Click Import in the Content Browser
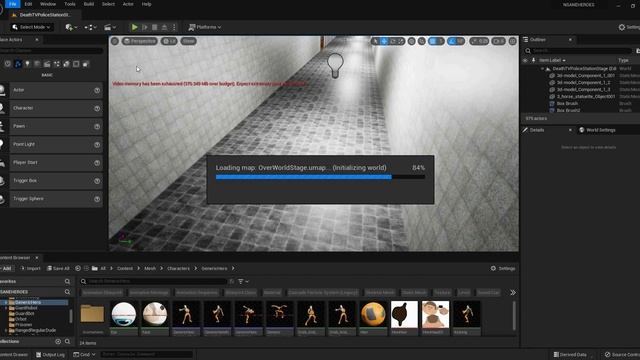This screenshot has height=360, width=640. [31, 269]
